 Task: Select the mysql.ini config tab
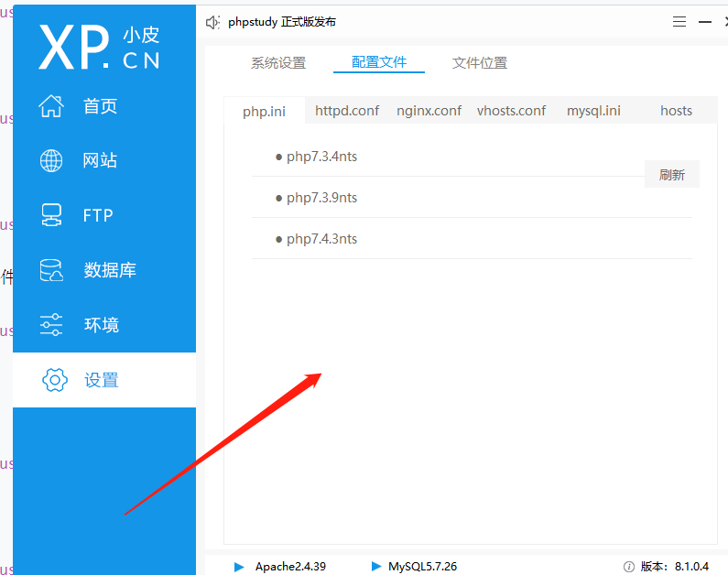(593, 111)
